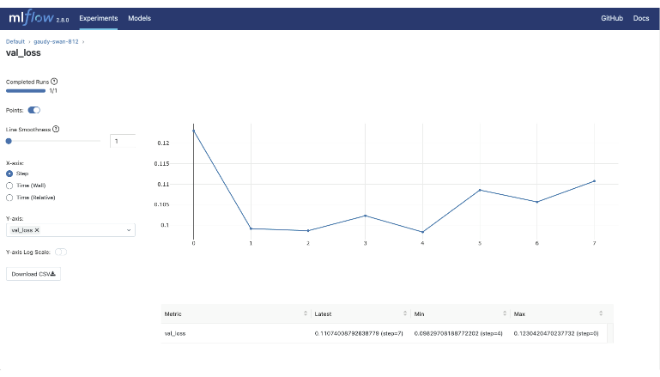Expand the Y-axis metric dropdown
Image resolution: width=660 pixels, height=377 pixels.
(129, 230)
